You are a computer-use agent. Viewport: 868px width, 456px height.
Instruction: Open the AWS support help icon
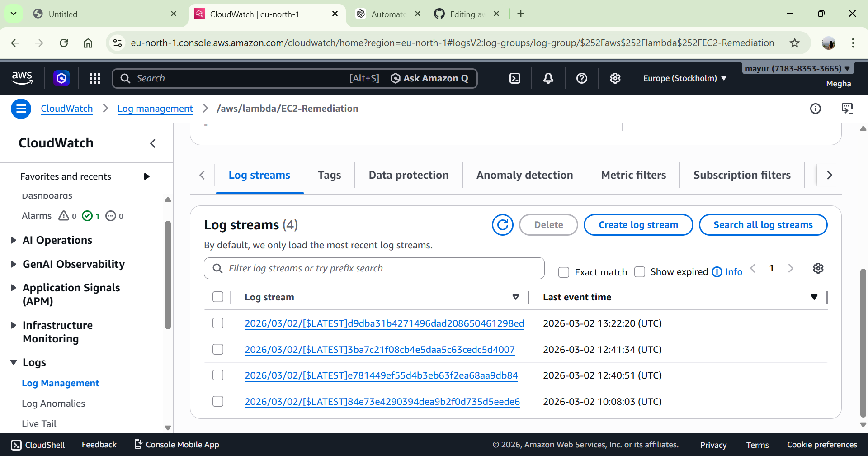[x=582, y=78]
